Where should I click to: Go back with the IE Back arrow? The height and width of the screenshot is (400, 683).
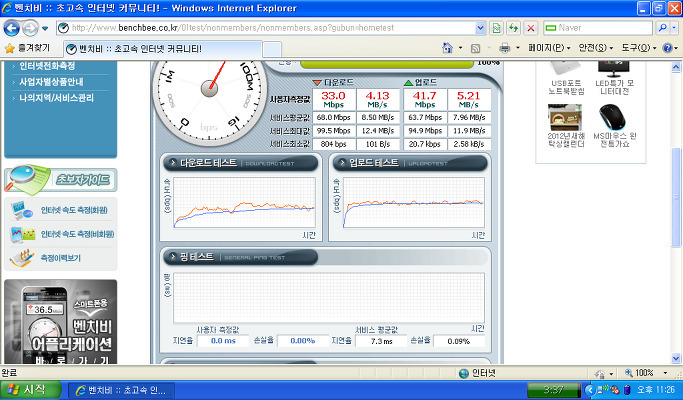12,28
